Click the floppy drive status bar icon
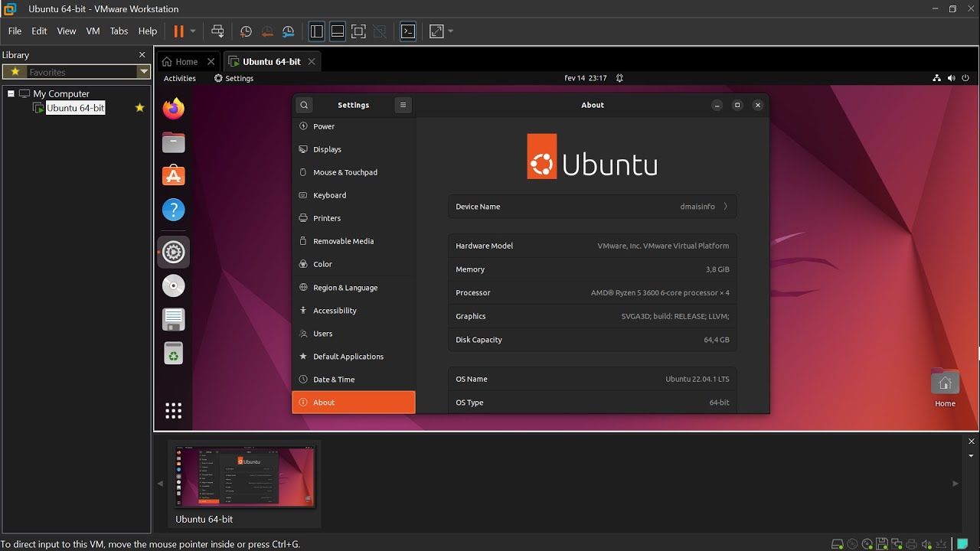Screen dimensions: 980x551 pos(882,544)
